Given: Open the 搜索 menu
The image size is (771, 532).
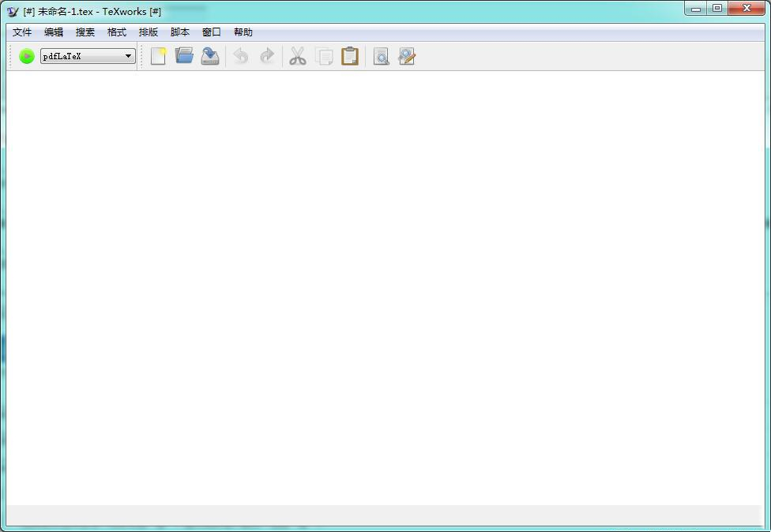Looking at the screenshot, I should (x=85, y=32).
